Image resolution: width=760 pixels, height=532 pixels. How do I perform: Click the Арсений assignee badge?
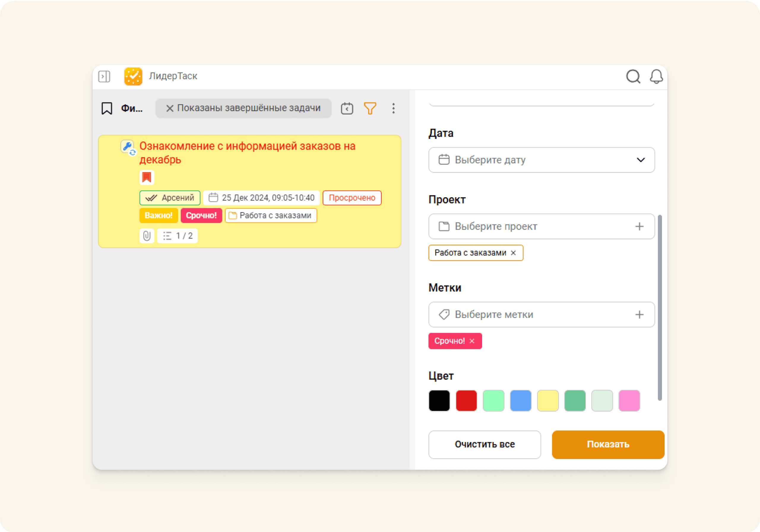170,198
